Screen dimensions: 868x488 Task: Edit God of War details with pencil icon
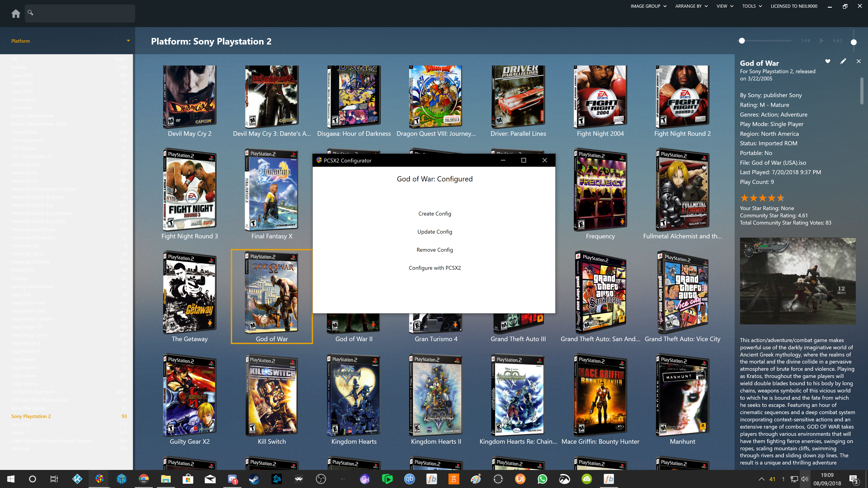(x=843, y=61)
